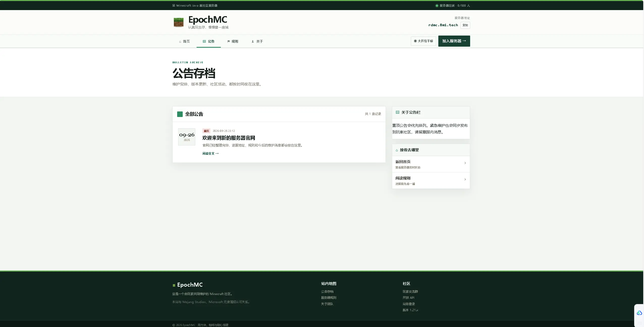The image size is (644, 327).
Task: Click the EpochMC header site title
Action: 208,20
